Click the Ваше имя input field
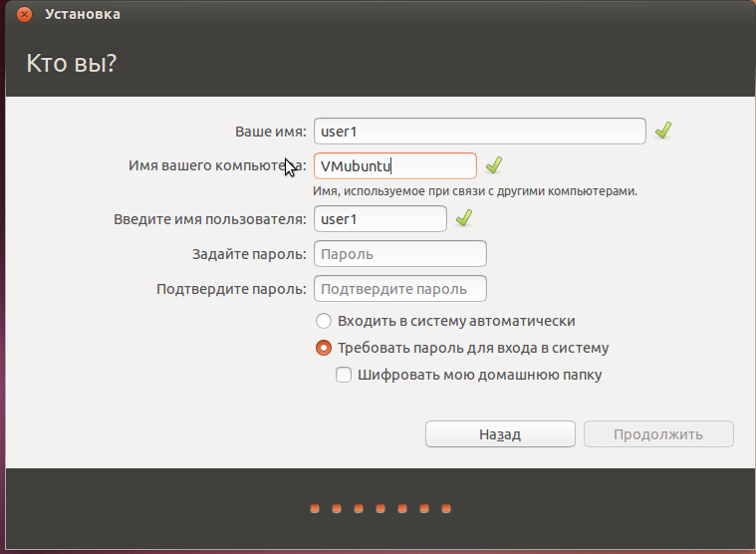This screenshot has height=554, width=756. 480,132
